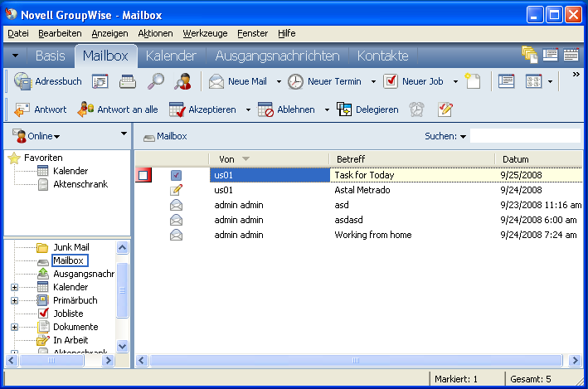Click the Neue Mail envelope icon
588x389 pixels.
pyautogui.click(x=217, y=81)
